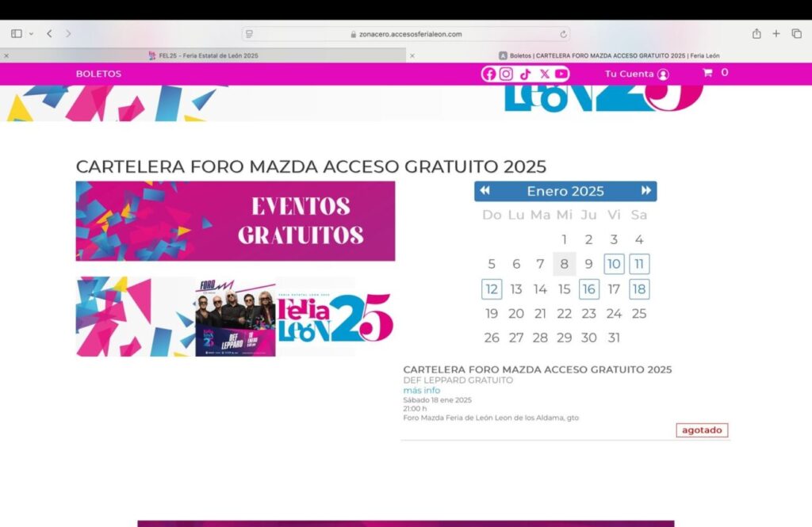Open the BOLETOS menu item
This screenshot has width=812, height=527.
(x=98, y=74)
